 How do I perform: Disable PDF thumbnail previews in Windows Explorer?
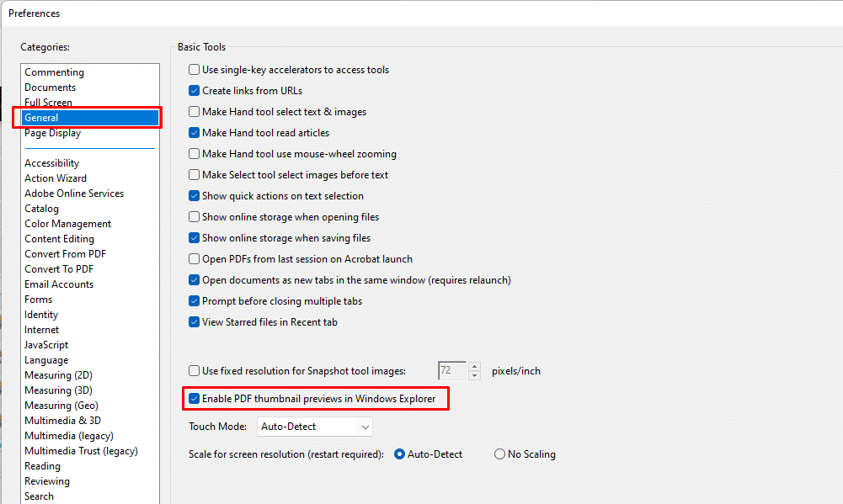click(195, 398)
